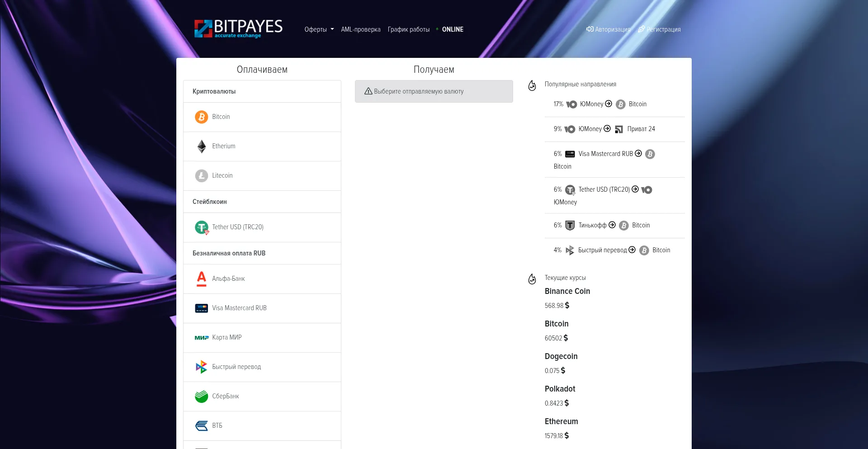Click the Выберите отправляемую валюту notice

pyautogui.click(x=434, y=91)
